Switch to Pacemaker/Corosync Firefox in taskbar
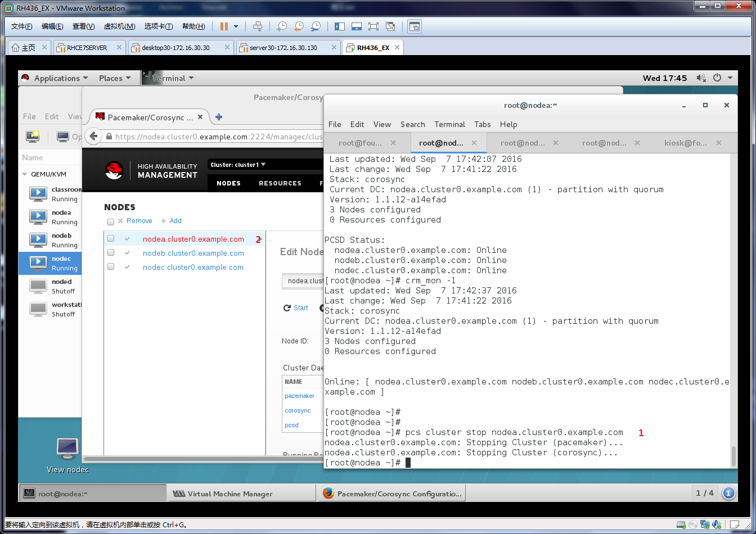Screen dimensions: 756x534 [391, 494]
